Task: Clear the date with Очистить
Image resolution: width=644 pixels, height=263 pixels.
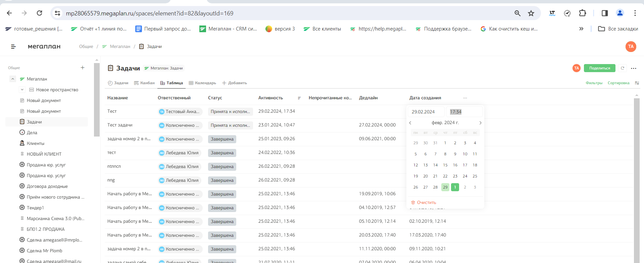Action: (x=424, y=203)
